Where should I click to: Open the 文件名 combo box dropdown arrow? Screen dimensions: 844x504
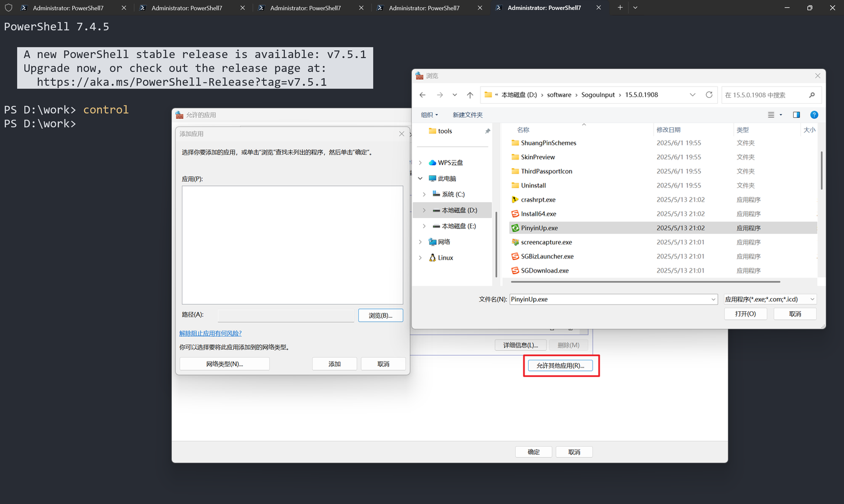pos(713,299)
